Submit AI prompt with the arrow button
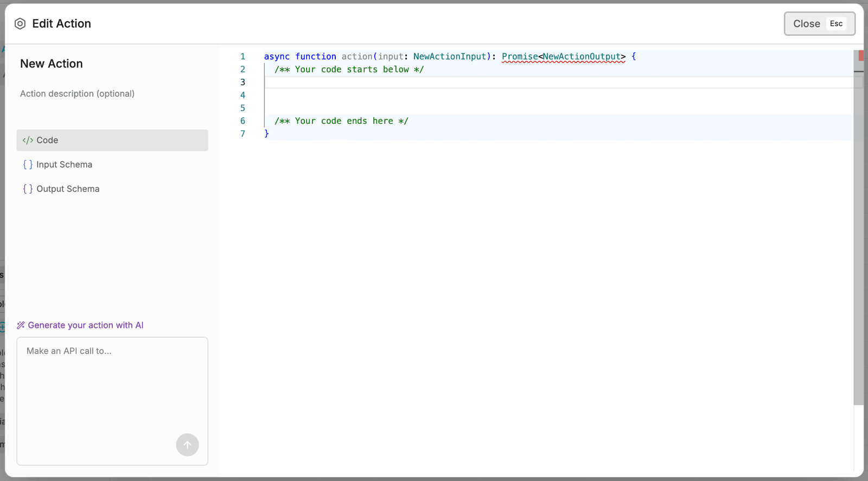Image resolution: width=868 pixels, height=481 pixels. [x=187, y=445]
